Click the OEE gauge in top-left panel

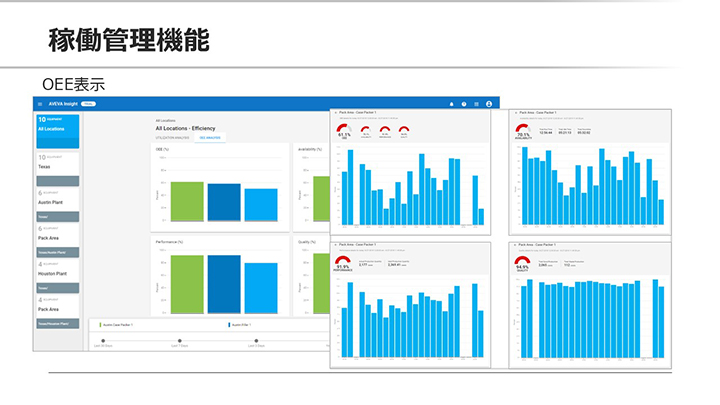click(x=344, y=132)
